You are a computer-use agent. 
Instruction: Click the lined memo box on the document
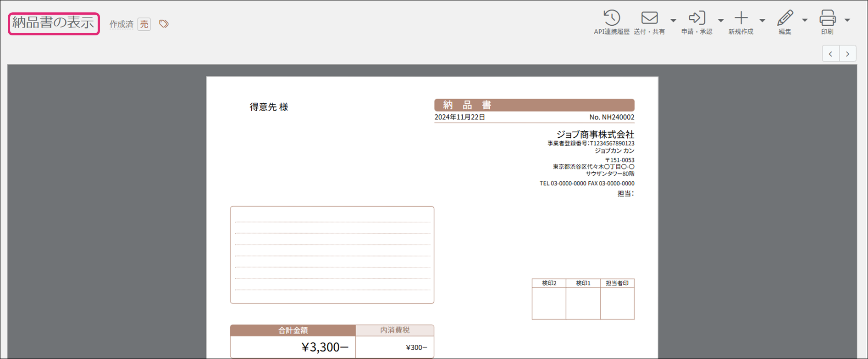pos(332,255)
